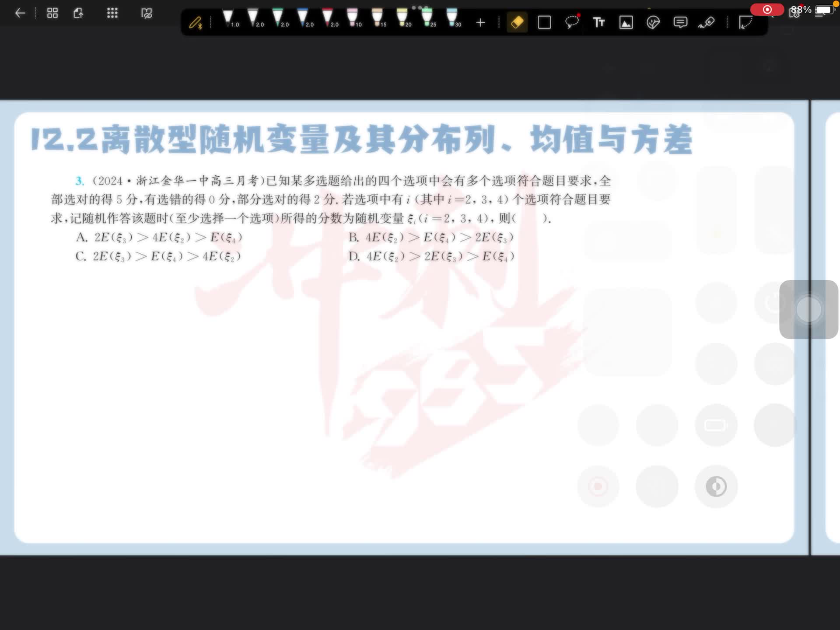Insert an image with picture tool
840x630 pixels.
626,22
